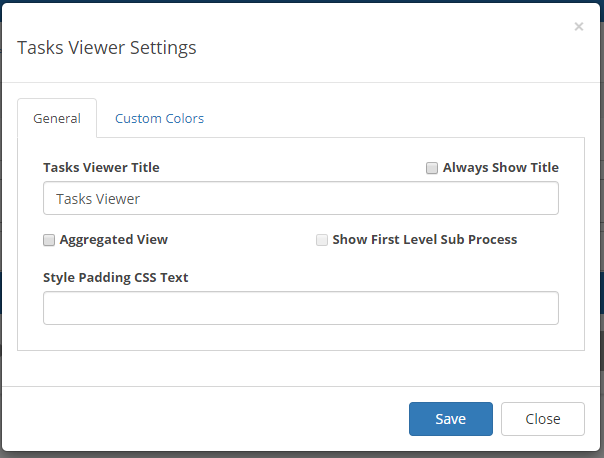Viewport: 604px width, 458px height.
Task: Click into the Style Padding CSS Text field
Action: click(x=301, y=308)
